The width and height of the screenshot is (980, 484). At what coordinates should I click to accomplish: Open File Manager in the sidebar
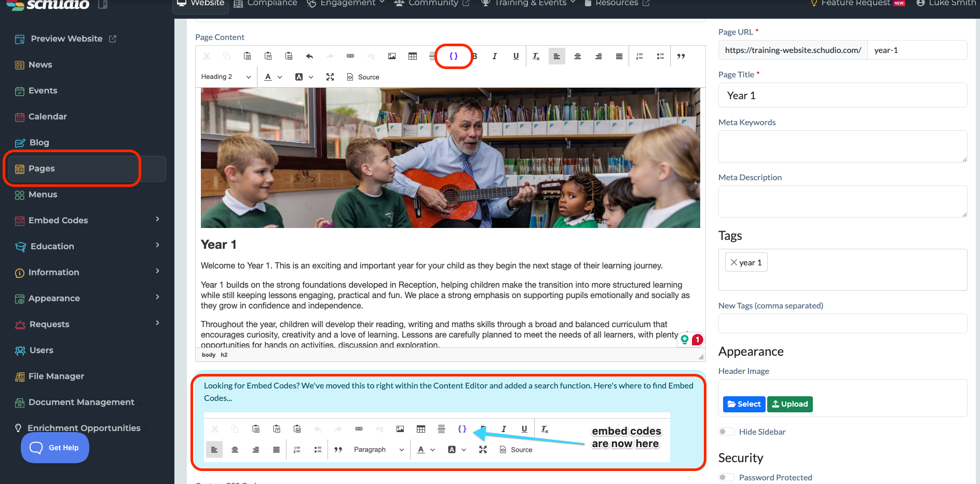(x=49, y=376)
